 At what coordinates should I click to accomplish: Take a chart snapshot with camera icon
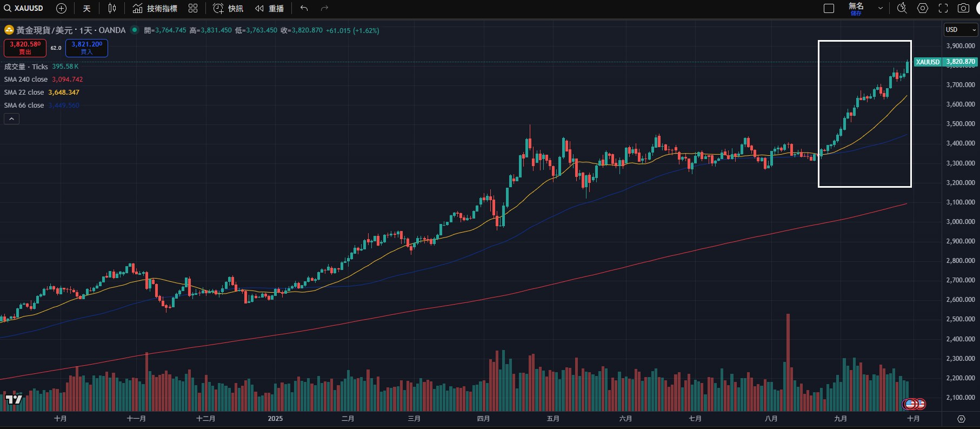pyautogui.click(x=963, y=8)
